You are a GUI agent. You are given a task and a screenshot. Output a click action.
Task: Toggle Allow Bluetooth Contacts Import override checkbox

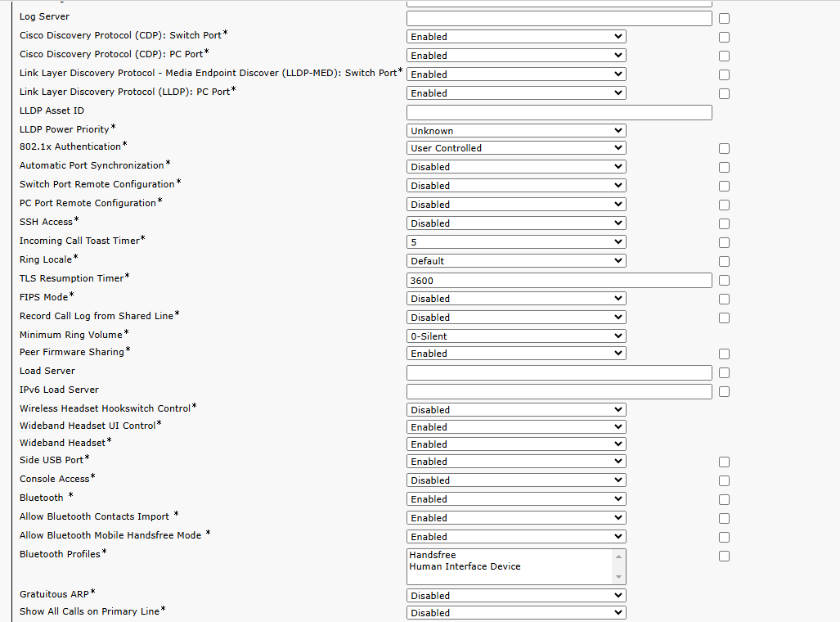725,518
